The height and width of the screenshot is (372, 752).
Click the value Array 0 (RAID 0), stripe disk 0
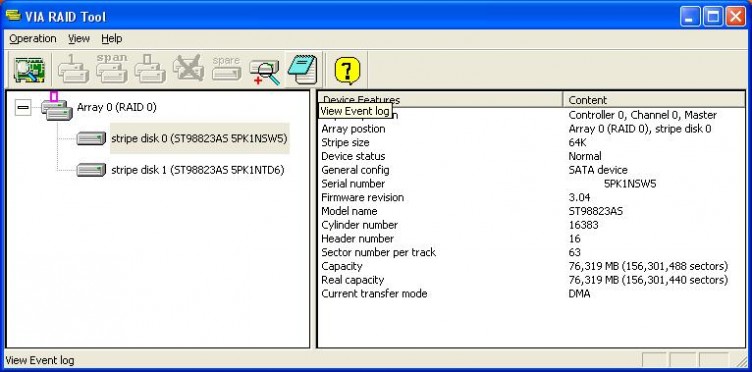[640, 129]
